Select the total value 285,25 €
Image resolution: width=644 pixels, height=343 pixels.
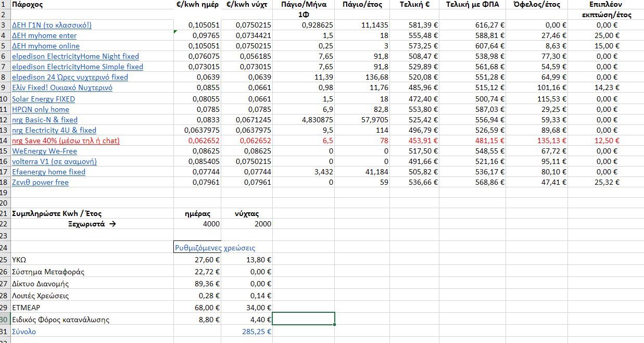pos(247,332)
